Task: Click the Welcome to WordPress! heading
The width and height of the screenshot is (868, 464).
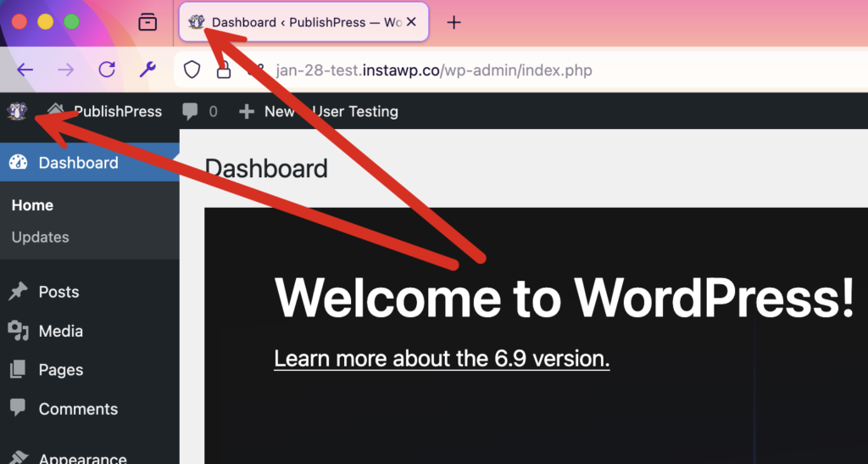Action: coord(564,298)
